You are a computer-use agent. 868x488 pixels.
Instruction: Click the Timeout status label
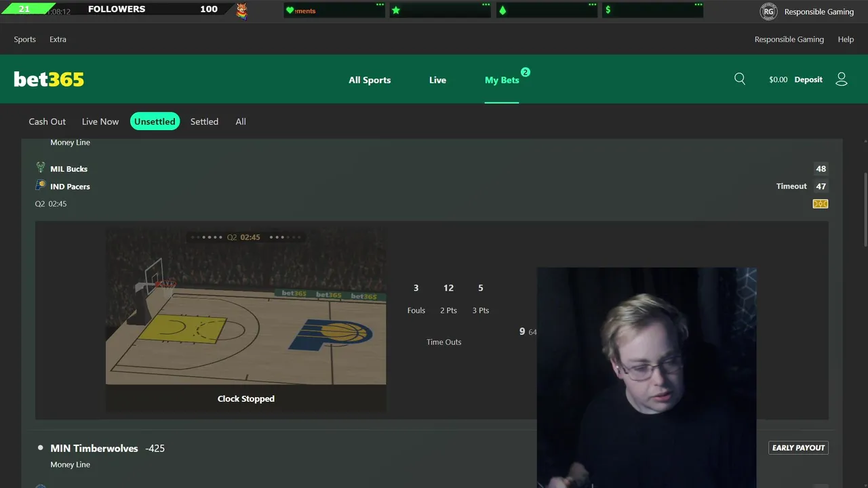pos(791,186)
